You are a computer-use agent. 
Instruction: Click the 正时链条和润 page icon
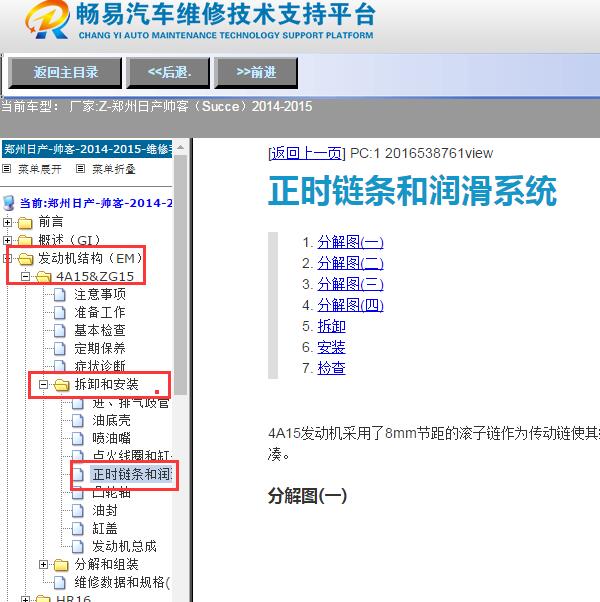pos(78,475)
